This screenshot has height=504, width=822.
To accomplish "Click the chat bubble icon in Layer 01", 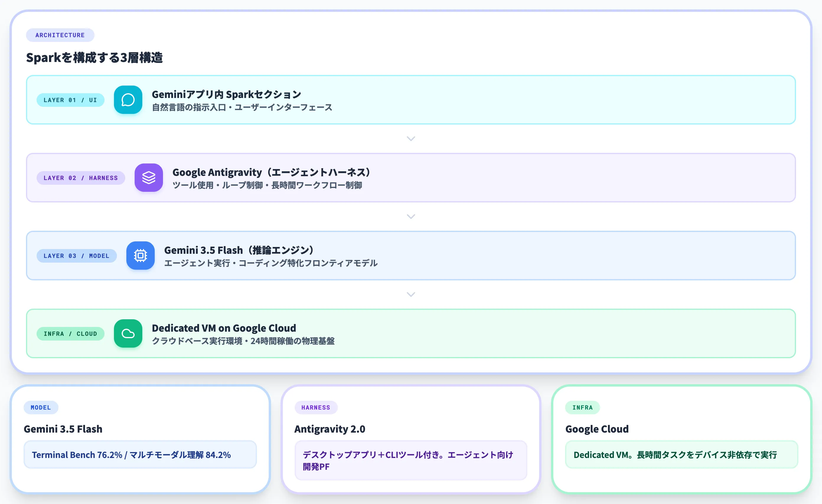I will [128, 100].
